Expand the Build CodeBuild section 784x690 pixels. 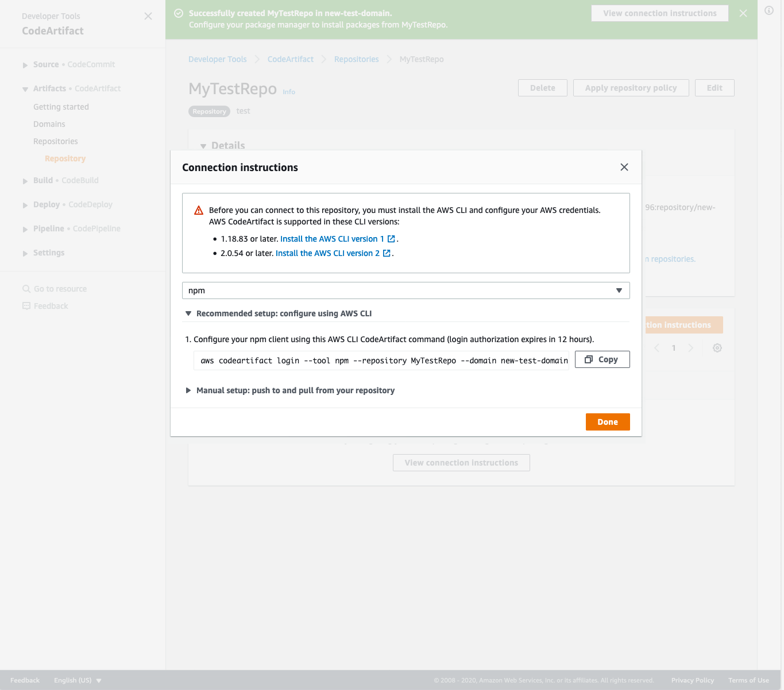click(25, 181)
